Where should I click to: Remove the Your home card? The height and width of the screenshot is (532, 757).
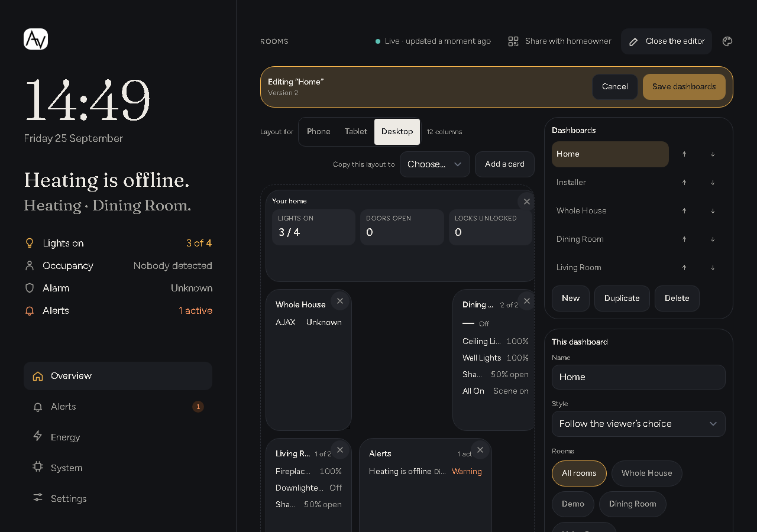(x=526, y=202)
